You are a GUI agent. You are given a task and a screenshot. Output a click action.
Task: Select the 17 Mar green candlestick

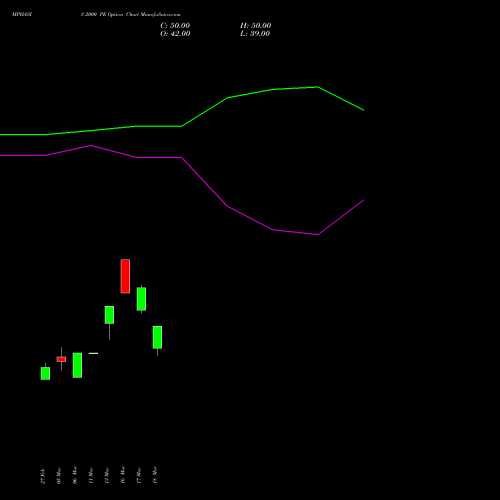141,299
